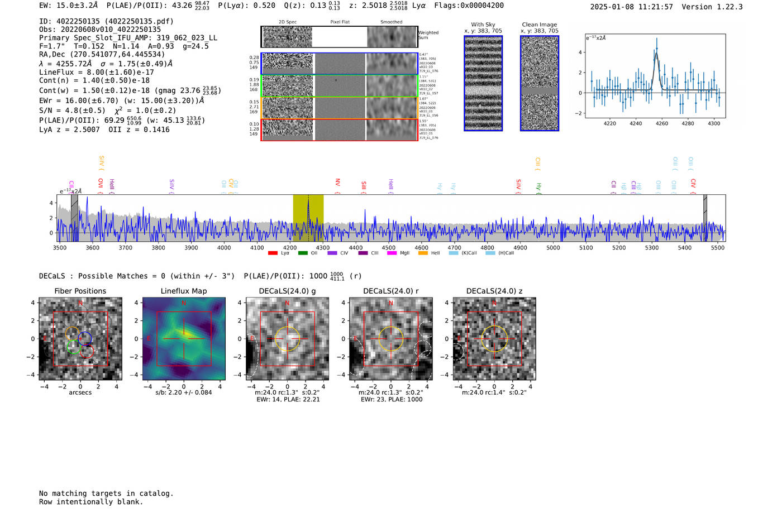Screen dimensions: 782x532
Task: Click the red-bordered 2D spectrum row
Action: (340, 130)
